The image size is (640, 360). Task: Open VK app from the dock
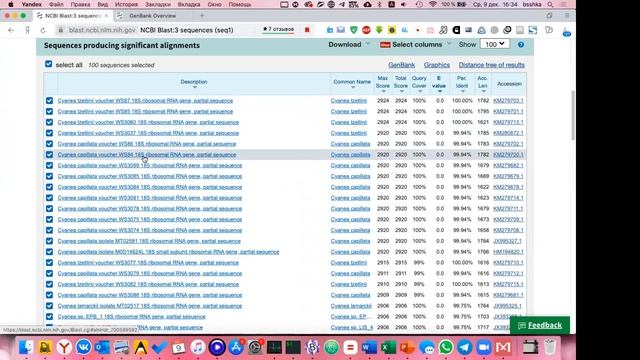coord(83,347)
